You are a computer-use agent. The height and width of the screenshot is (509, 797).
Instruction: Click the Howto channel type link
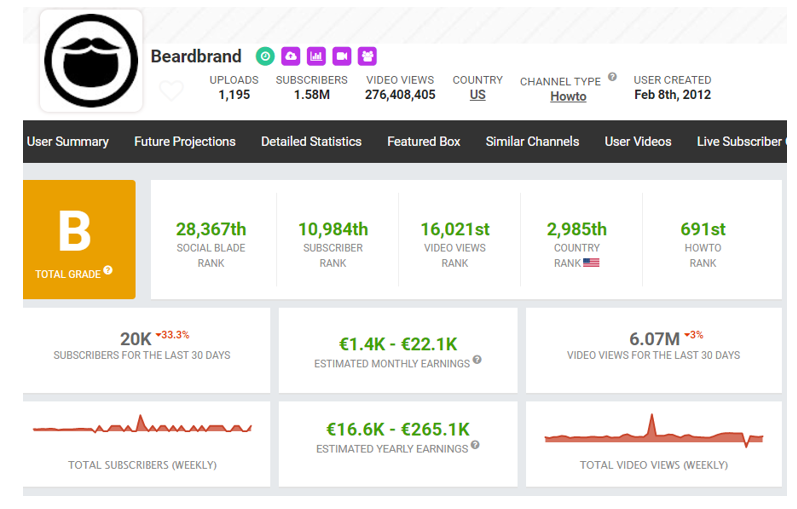(568, 97)
